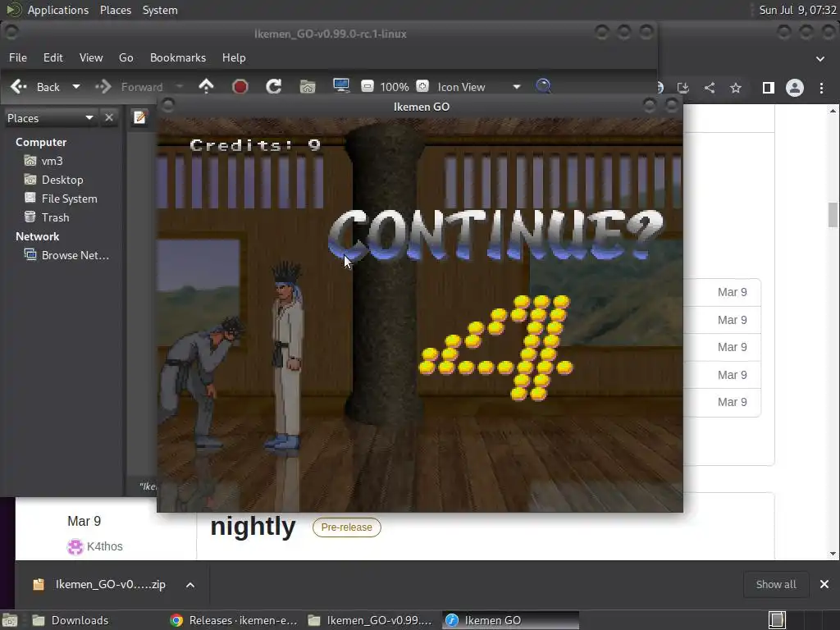Click the nightly release title link
The image size is (840, 630).
pyautogui.click(x=253, y=527)
